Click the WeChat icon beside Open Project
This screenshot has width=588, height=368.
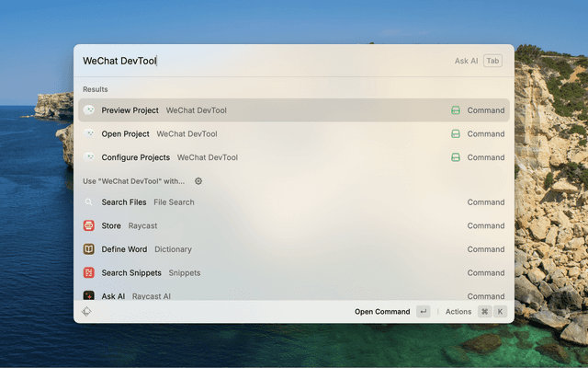click(89, 134)
